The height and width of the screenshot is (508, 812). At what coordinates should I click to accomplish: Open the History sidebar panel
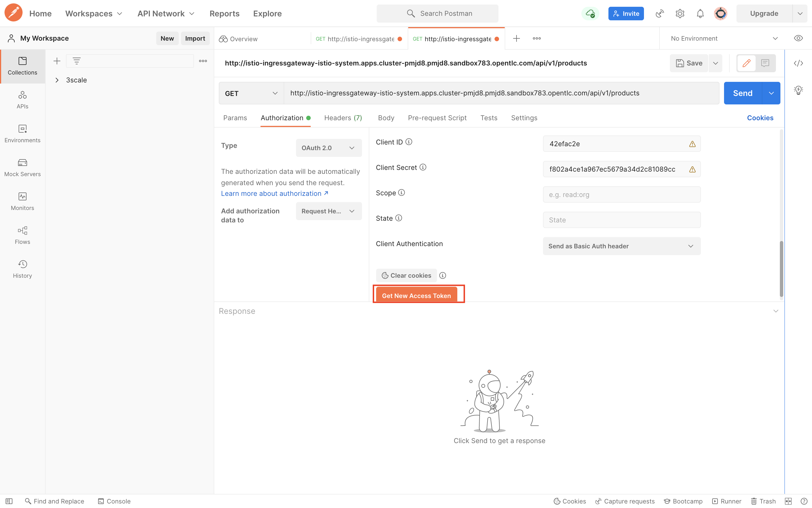coord(23,269)
